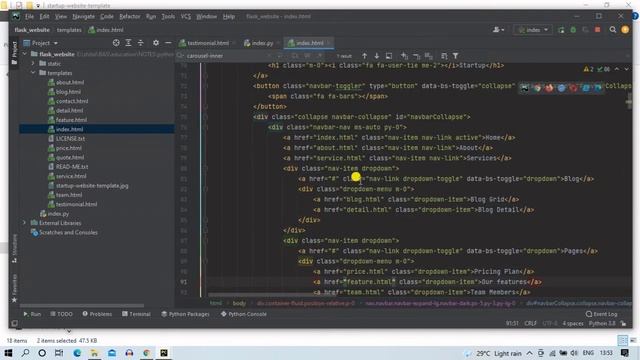Screen dimensions: 640x360
Task: Rerun the index configuration
Action: pyautogui.click(x=561, y=30)
